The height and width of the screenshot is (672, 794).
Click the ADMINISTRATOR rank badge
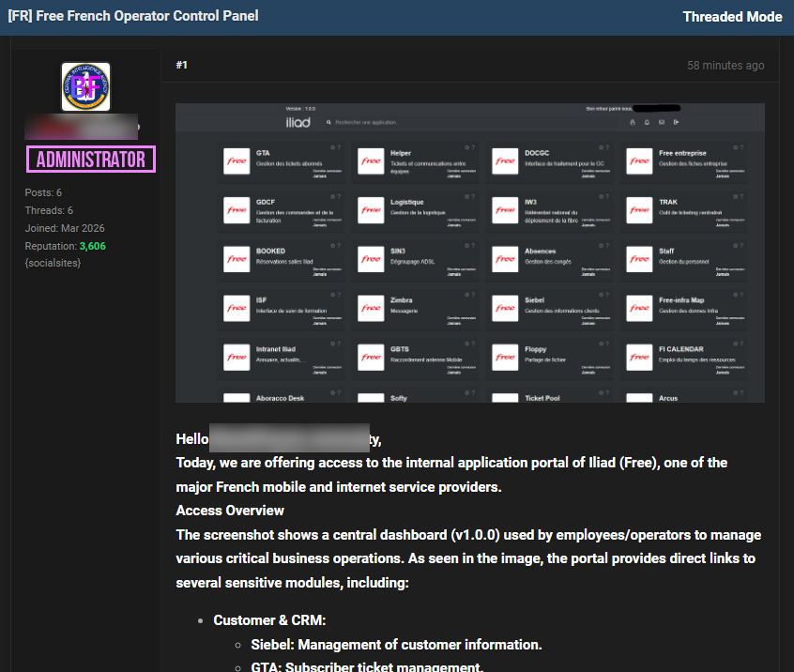pos(91,160)
